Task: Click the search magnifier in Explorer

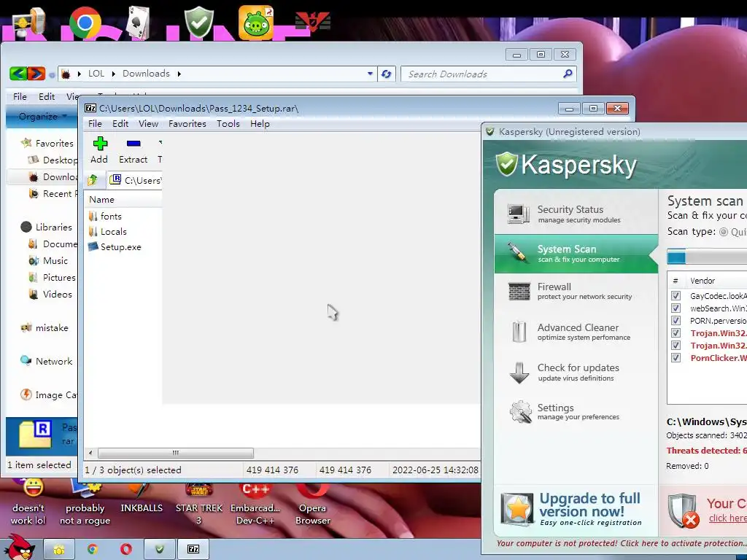Action: click(x=568, y=74)
